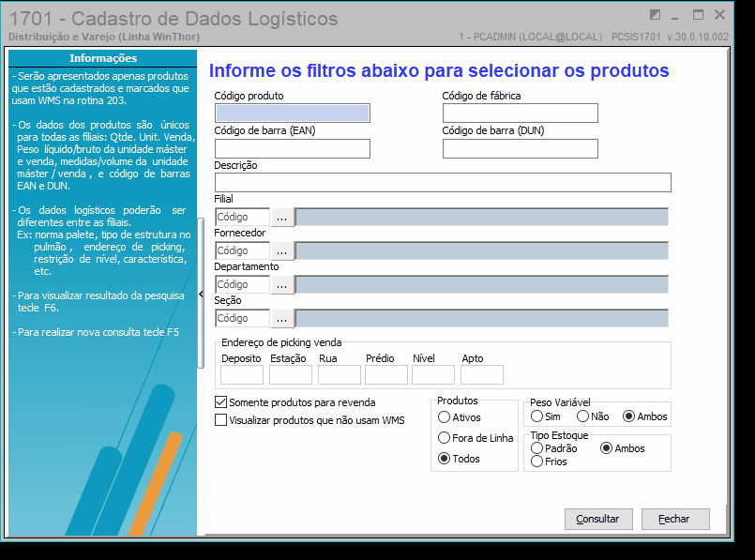
Task: Click the Consultar button
Action: tap(598, 519)
